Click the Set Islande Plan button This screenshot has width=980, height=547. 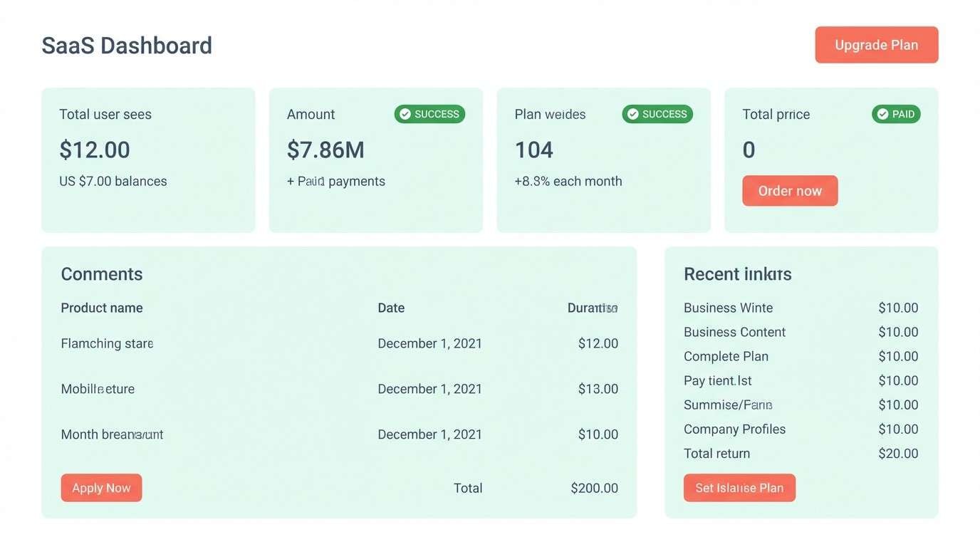coord(739,488)
